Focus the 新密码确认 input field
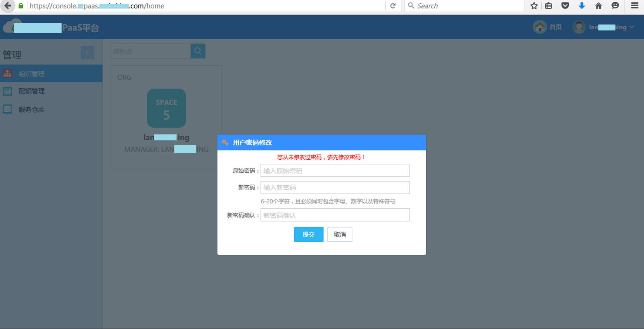The height and width of the screenshot is (329, 644). [335, 215]
